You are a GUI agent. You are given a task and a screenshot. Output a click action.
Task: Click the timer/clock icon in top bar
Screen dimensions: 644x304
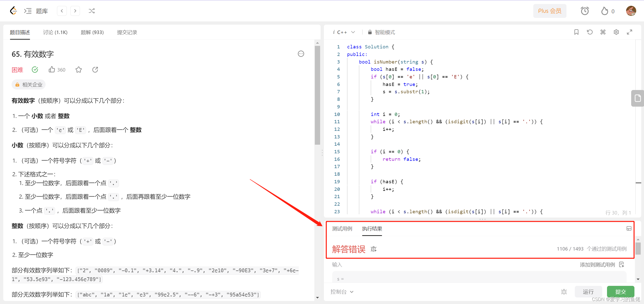coord(585,11)
